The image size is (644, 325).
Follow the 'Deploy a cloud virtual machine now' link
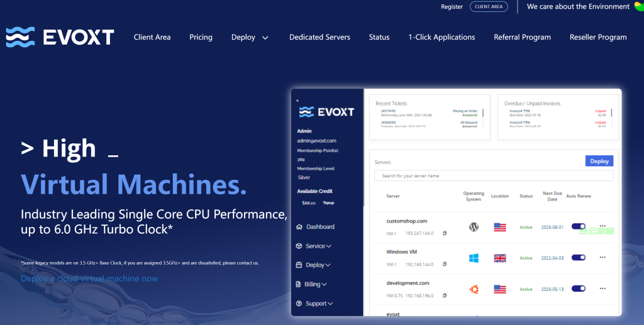pos(89,278)
